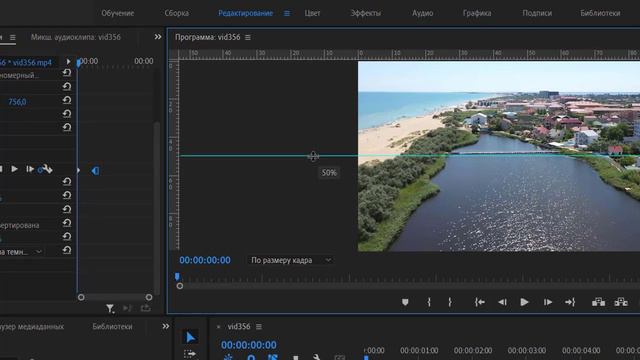This screenshot has height=360, width=640.
Task: Select the Selection tool arrow
Action: [x=190, y=337]
